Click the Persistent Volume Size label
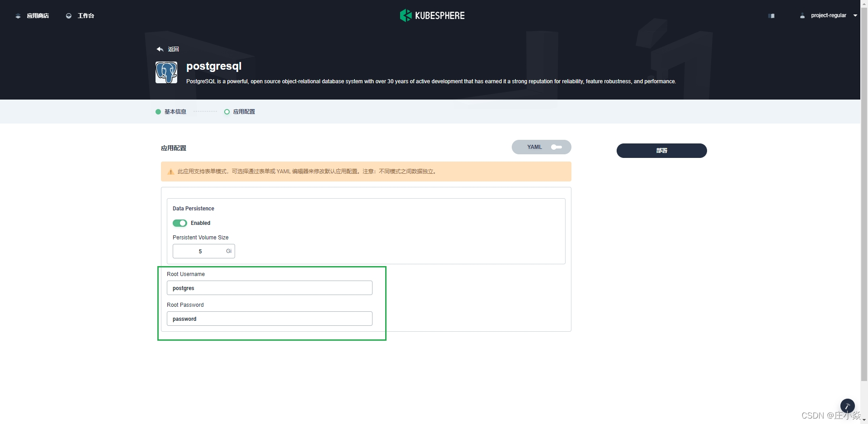Viewport: 868px width, 424px height. [201, 238]
